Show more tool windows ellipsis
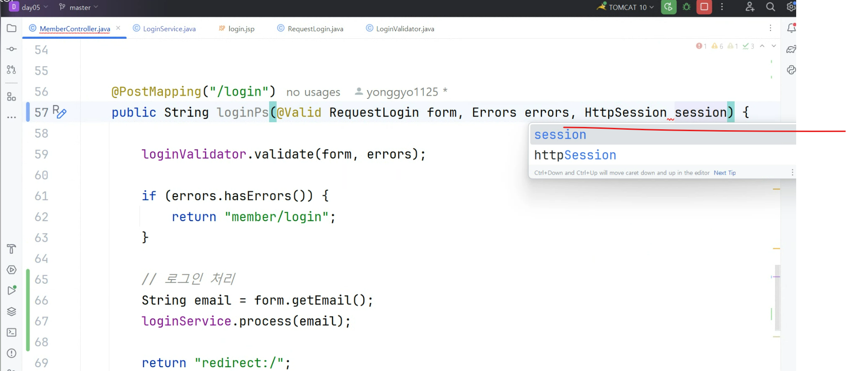 [12, 117]
